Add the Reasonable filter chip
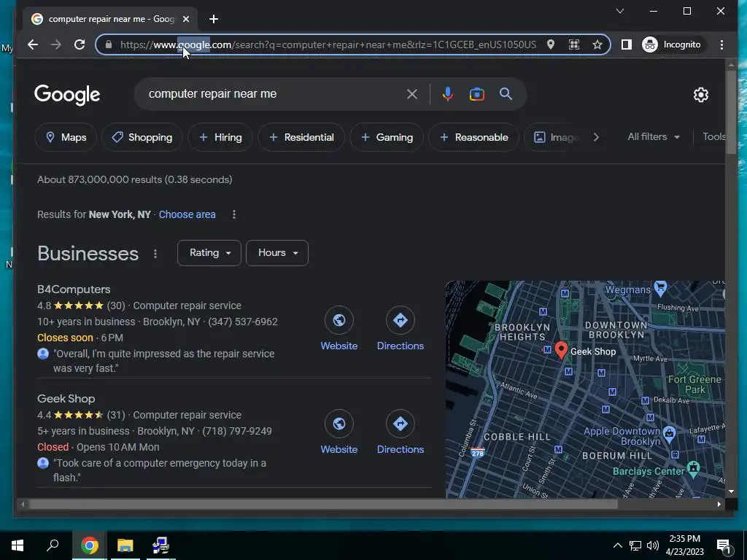The height and width of the screenshot is (560, 747). [473, 137]
